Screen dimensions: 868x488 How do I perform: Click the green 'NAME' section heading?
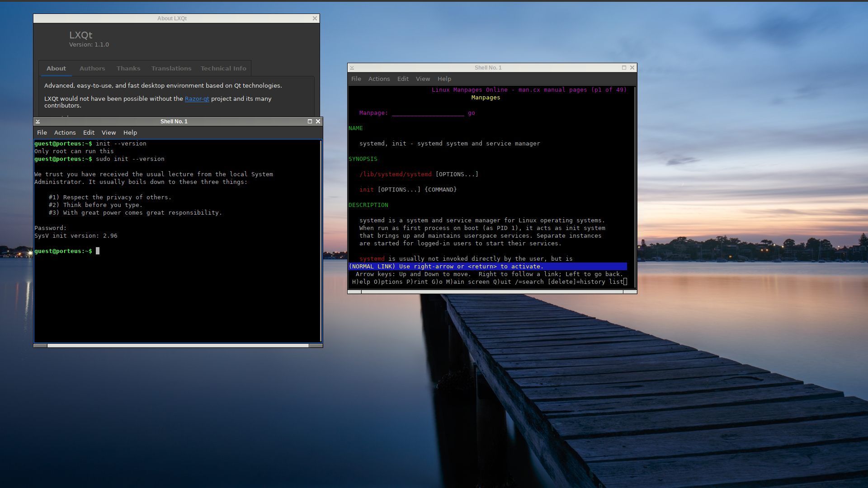(x=356, y=128)
